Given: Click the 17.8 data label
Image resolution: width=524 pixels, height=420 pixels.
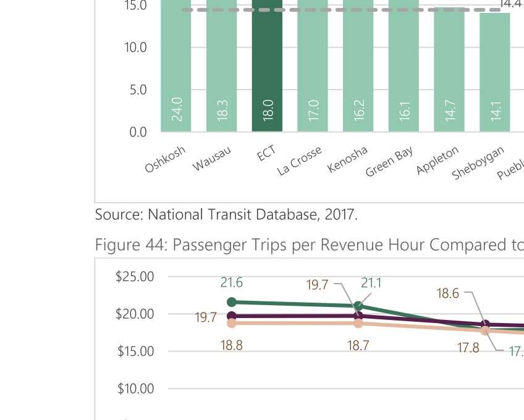Looking at the screenshot, I should pos(468,348).
